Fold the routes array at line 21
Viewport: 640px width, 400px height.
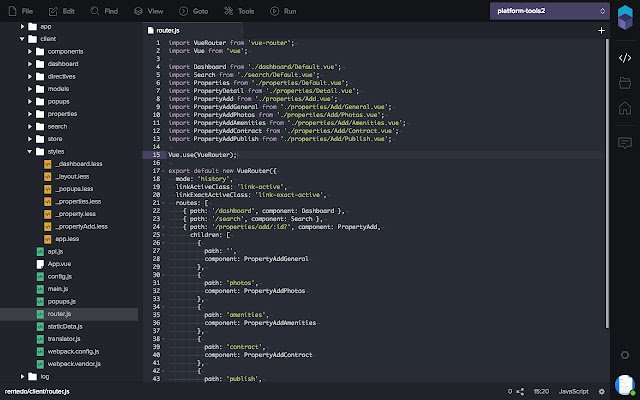click(x=164, y=203)
